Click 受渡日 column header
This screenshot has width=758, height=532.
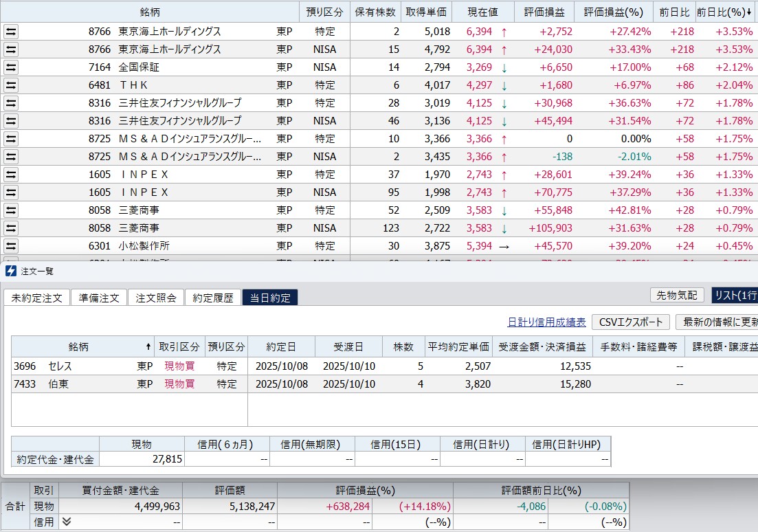(348, 347)
